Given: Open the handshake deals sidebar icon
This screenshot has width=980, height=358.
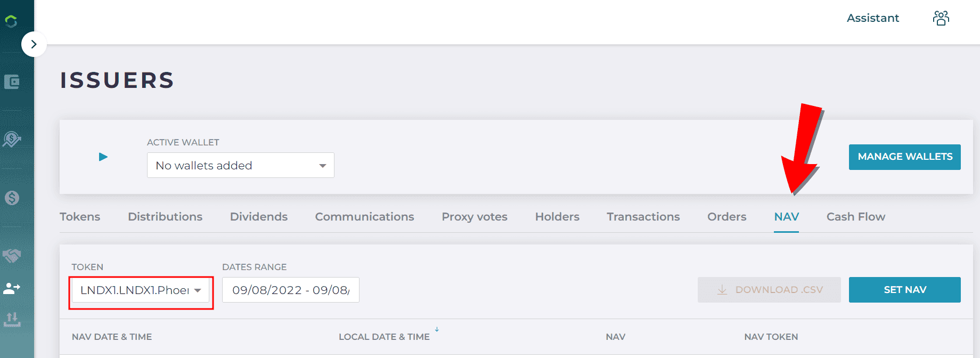Looking at the screenshot, I should 12,256.
